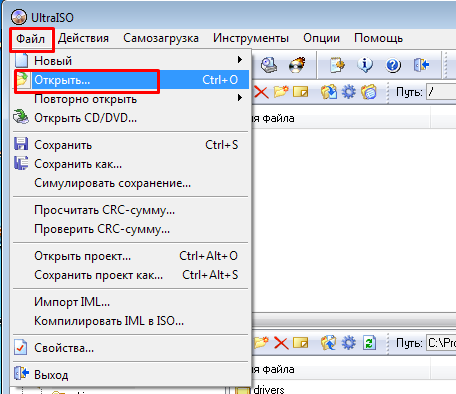Open the Файл menu
The height and width of the screenshot is (394, 456).
coord(31,39)
